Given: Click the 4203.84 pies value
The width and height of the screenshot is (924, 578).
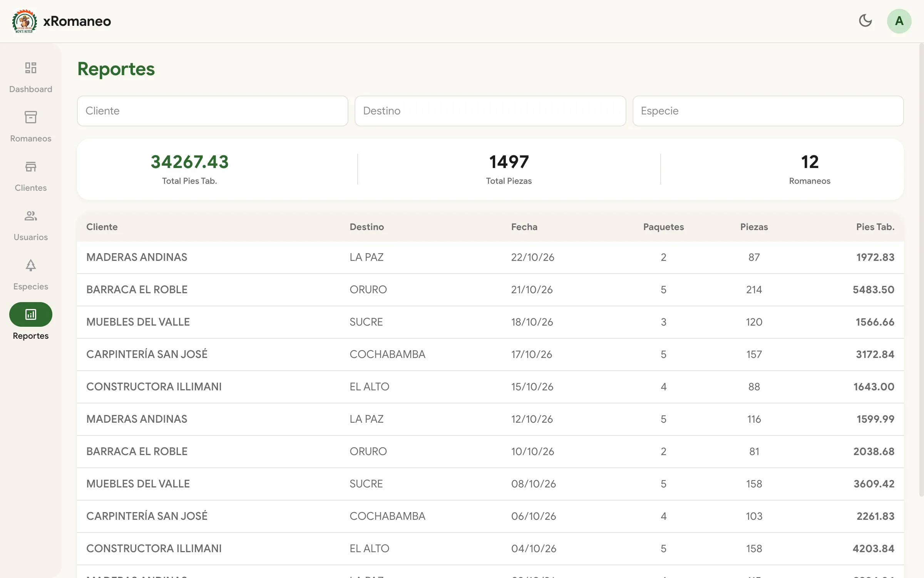Looking at the screenshot, I should tap(874, 549).
